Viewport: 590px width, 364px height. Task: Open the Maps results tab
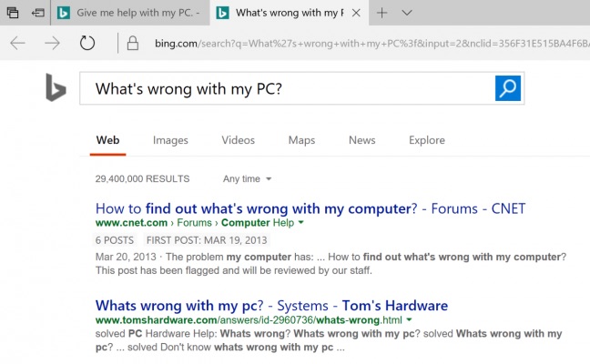(x=301, y=140)
